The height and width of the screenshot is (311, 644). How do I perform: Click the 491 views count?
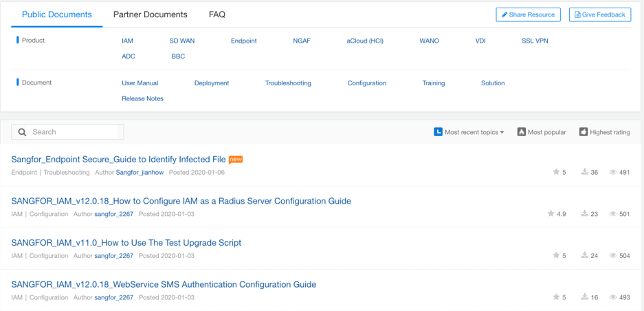coord(624,173)
